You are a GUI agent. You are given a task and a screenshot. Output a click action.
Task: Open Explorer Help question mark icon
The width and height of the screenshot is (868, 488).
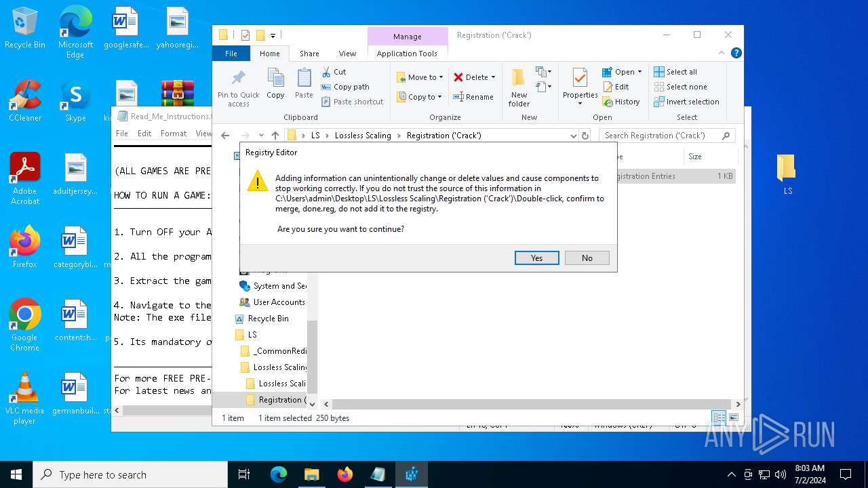(x=736, y=53)
